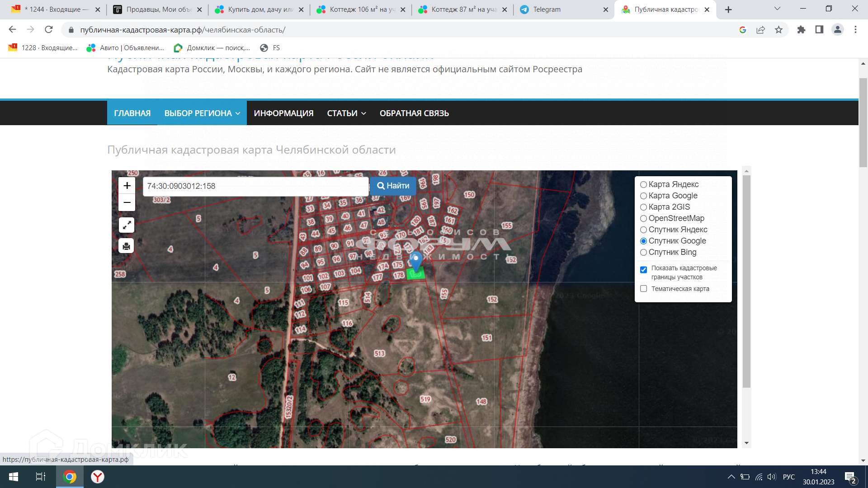Click the blue location pin marker
Image resolution: width=868 pixels, height=488 pixels.
click(415, 259)
